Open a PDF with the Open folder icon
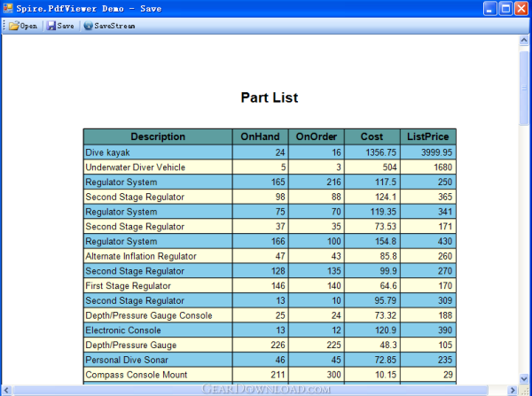Screen dimensions: 532x396 click(14, 26)
